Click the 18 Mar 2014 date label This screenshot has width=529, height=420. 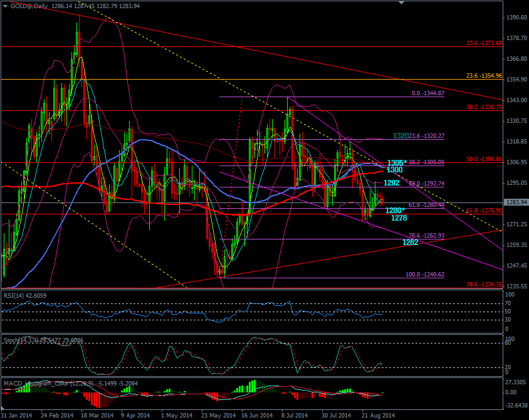[97, 415]
